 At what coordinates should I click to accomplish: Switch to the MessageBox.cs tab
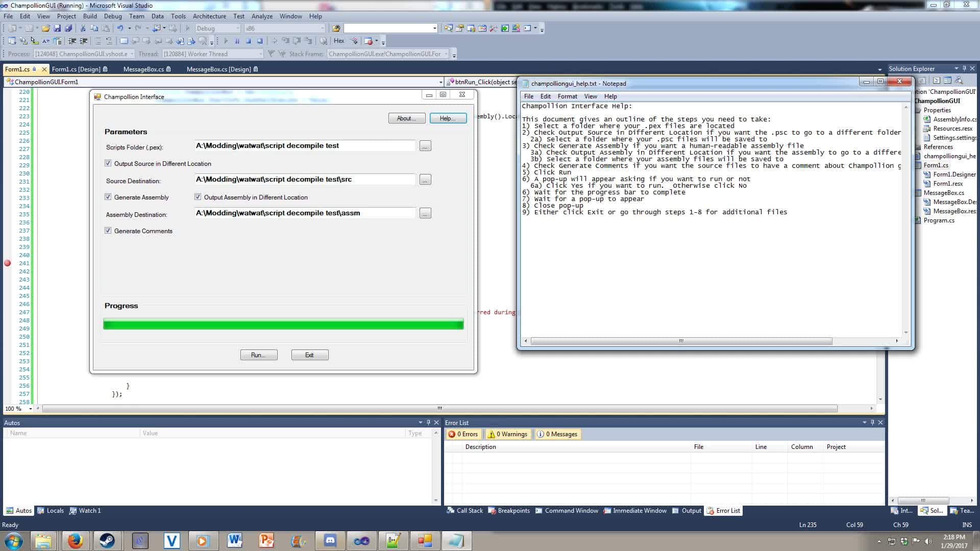pos(143,69)
